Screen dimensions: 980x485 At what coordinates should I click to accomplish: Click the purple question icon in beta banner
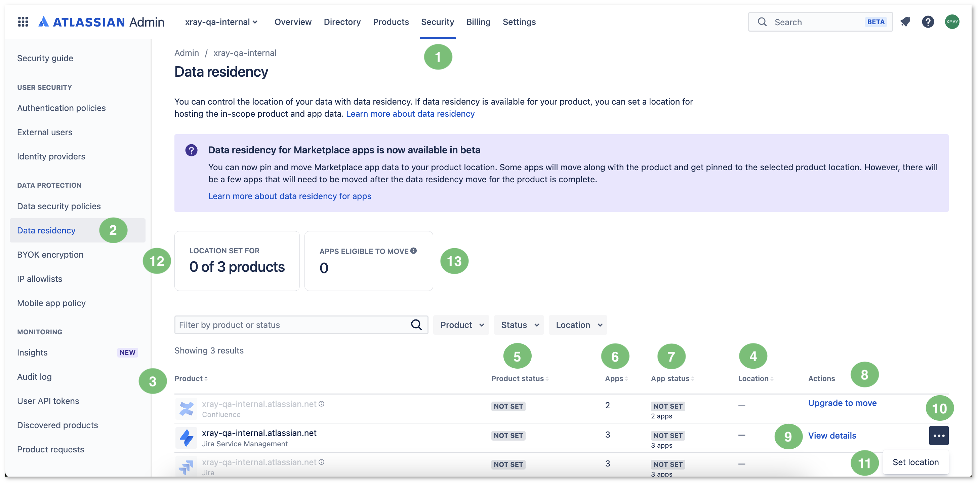click(191, 150)
